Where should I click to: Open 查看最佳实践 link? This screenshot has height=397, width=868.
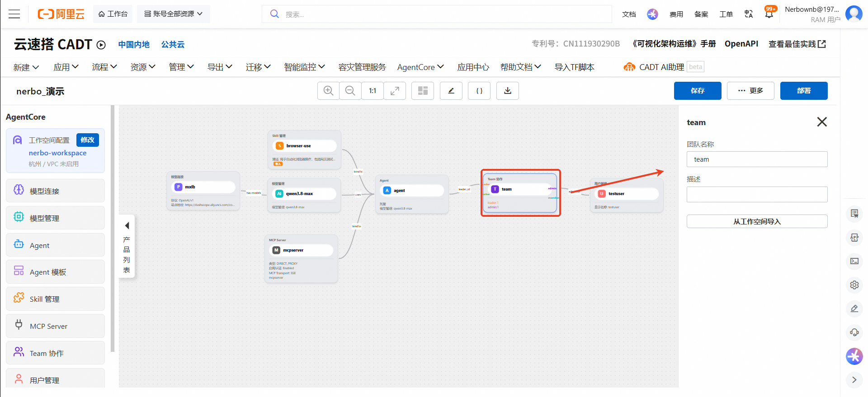(797, 44)
